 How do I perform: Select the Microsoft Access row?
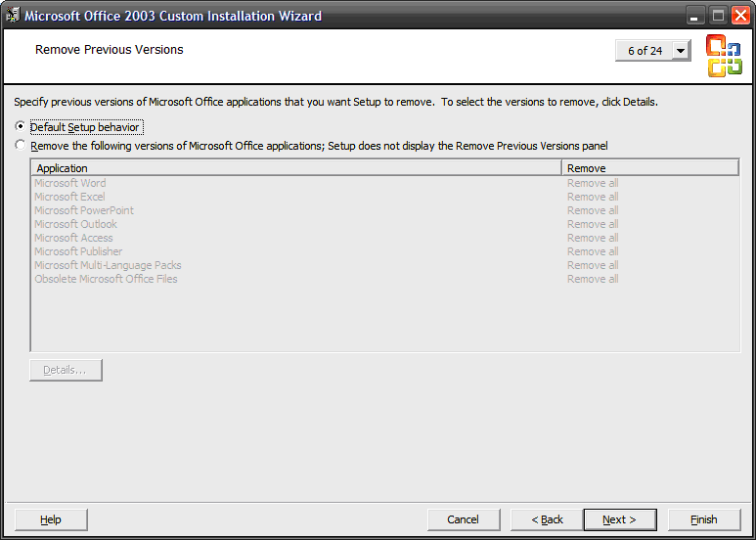(73, 238)
